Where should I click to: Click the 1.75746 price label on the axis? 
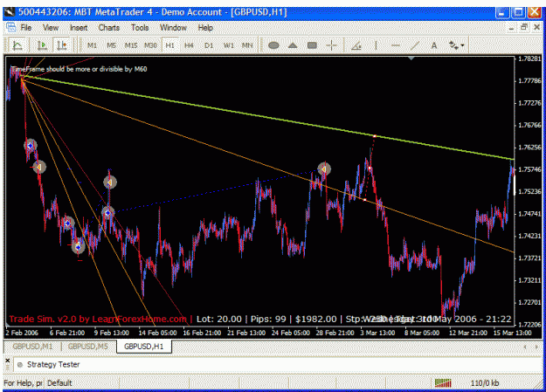pyautogui.click(x=529, y=169)
